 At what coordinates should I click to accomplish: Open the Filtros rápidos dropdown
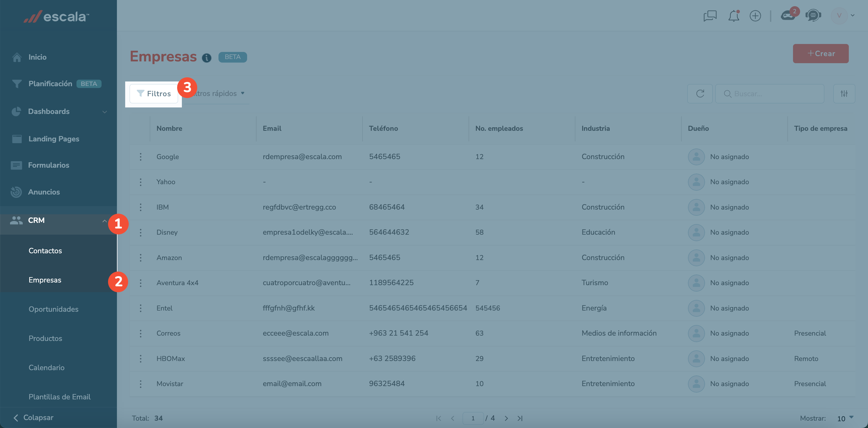coord(217,94)
